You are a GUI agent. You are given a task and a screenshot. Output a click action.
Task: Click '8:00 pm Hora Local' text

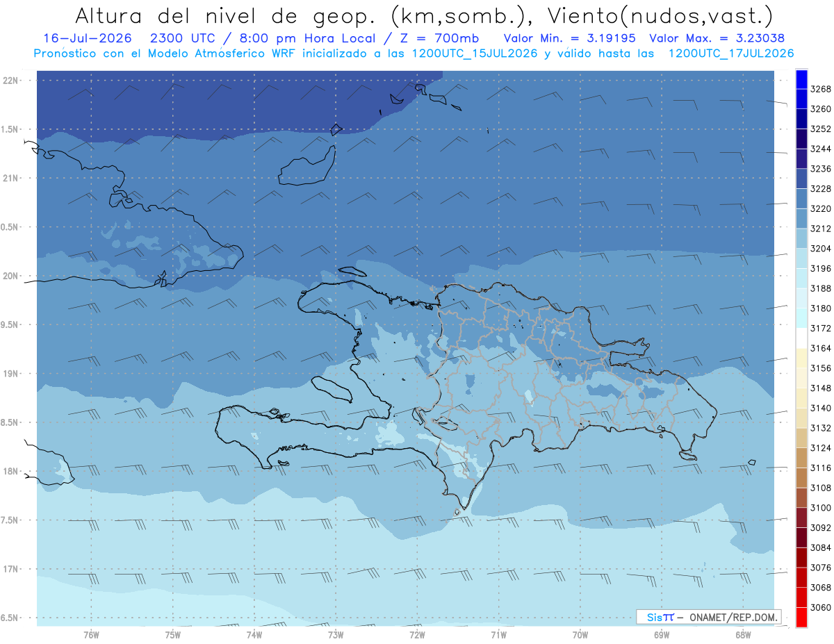point(311,38)
